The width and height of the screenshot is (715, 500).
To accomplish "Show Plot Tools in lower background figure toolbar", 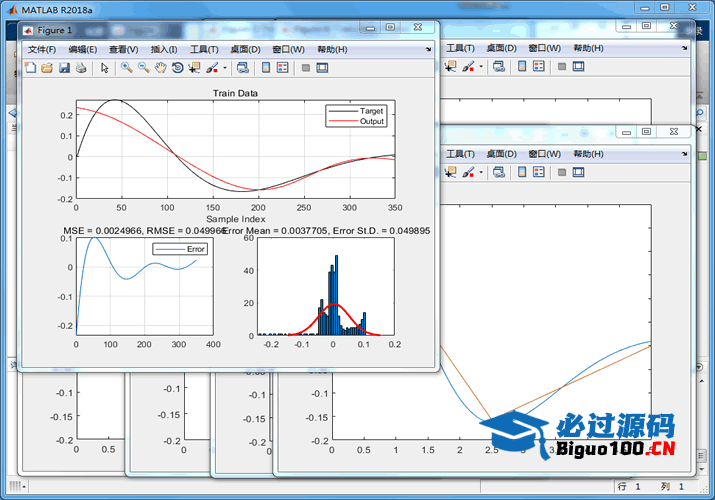I will [x=579, y=172].
